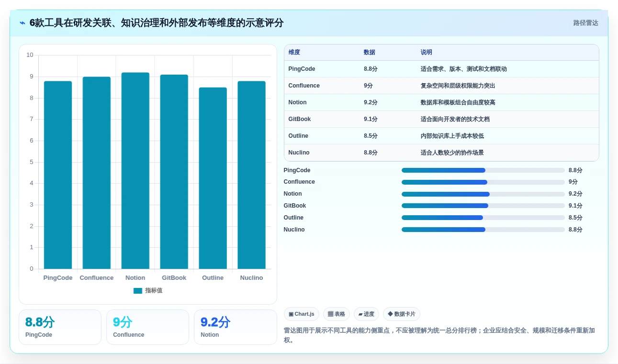618x364 pixels.
Task: Click the Outline bar in the chart
Action: coord(213,178)
